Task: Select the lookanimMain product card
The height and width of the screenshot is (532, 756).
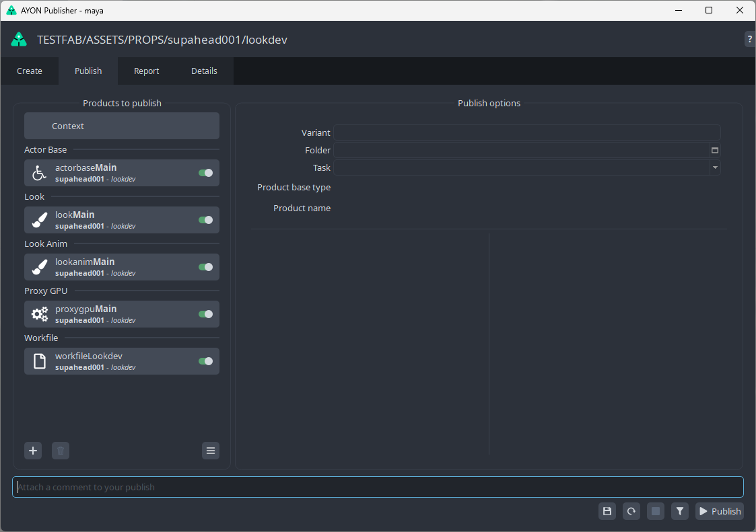Action: (121, 268)
